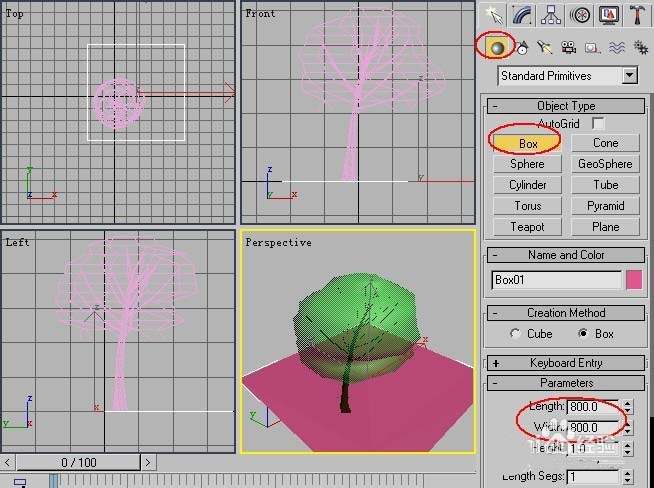Enable the AutoGrid checkbox
Screen dimensions: 654x488
point(598,123)
